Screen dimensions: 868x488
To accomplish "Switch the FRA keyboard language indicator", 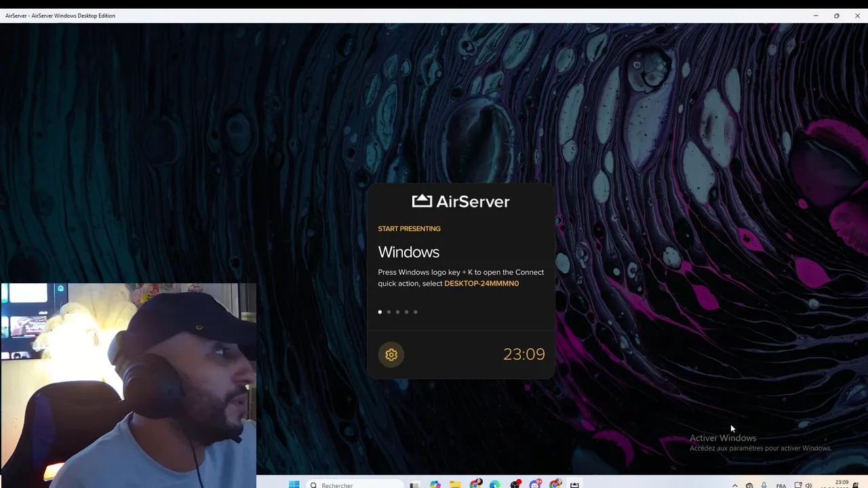I will pyautogui.click(x=781, y=485).
